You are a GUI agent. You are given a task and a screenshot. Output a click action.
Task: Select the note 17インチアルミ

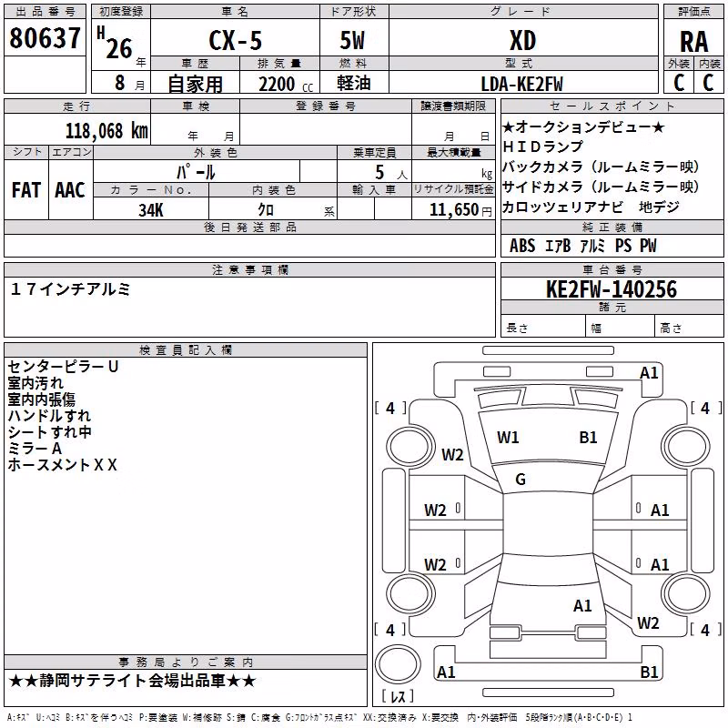pos(71,289)
